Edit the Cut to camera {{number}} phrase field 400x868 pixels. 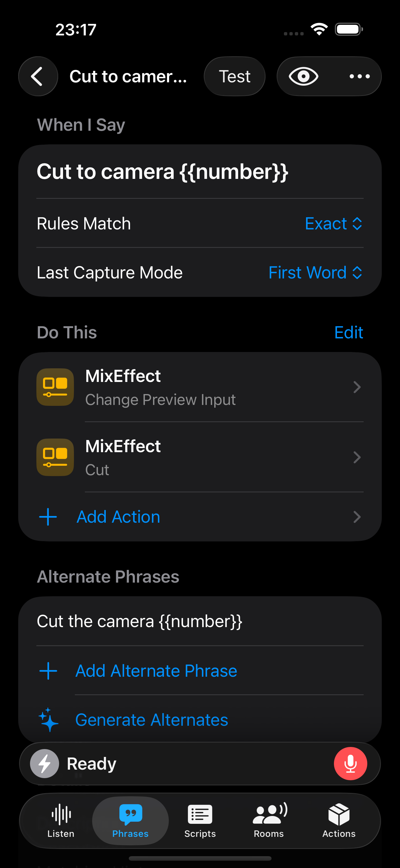pyautogui.click(x=162, y=172)
